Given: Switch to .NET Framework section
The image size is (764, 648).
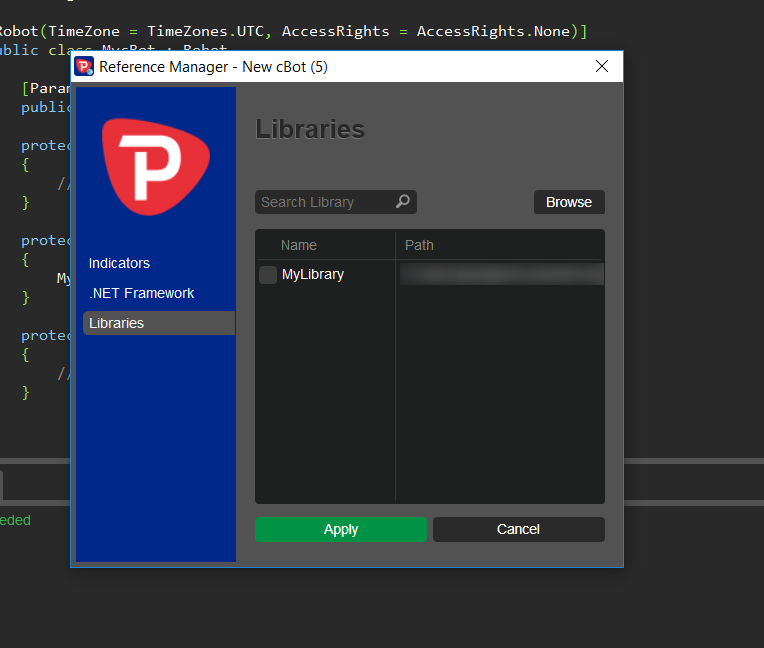Looking at the screenshot, I should [142, 293].
